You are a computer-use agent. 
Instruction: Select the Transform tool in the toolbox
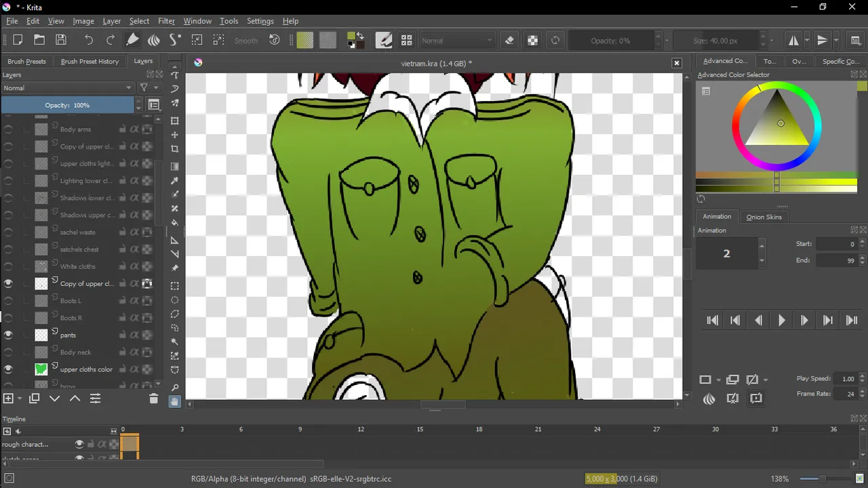tap(175, 121)
